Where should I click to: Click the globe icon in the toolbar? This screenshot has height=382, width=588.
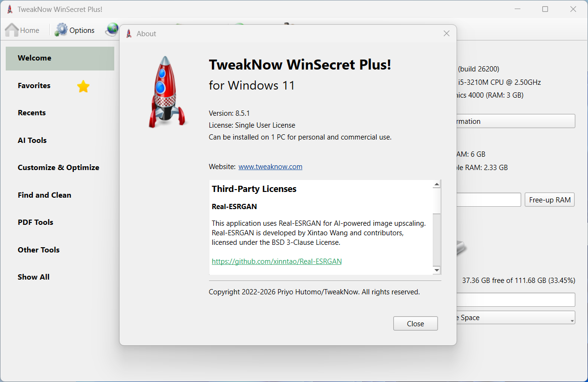click(x=112, y=30)
